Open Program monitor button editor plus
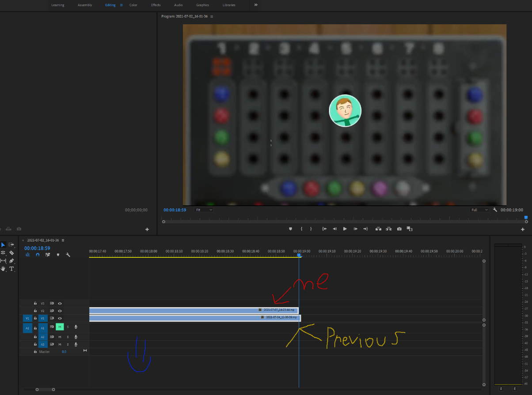This screenshot has height=395, width=532. 523,229
